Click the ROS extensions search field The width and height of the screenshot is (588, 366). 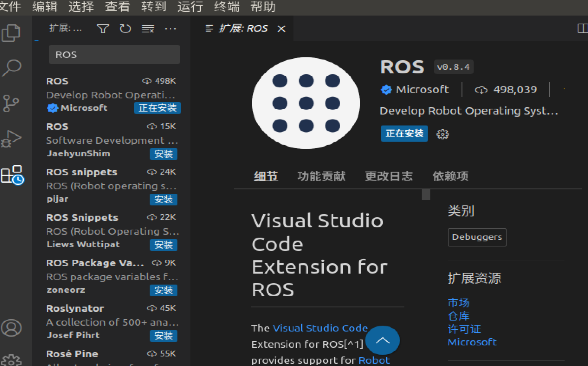(x=114, y=55)
